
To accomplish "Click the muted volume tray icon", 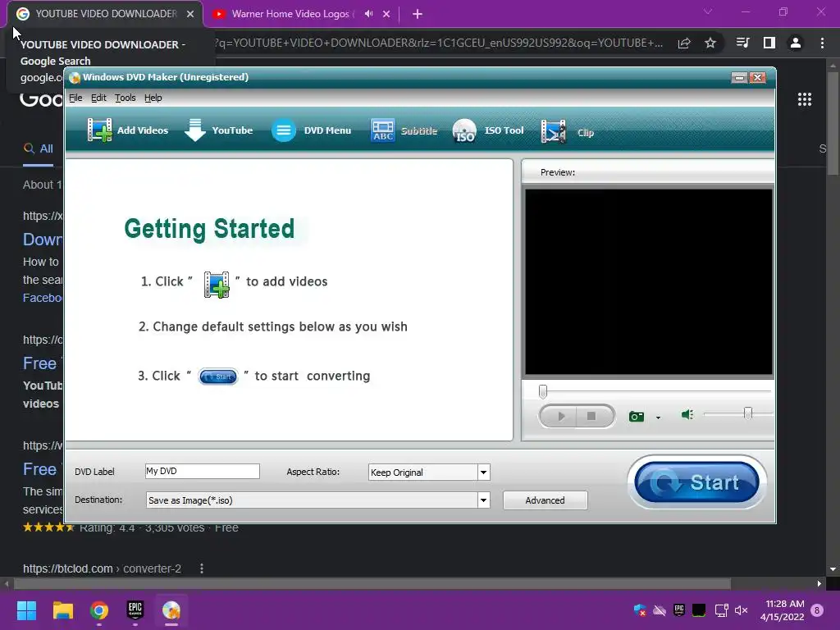I will click(742, 610).
